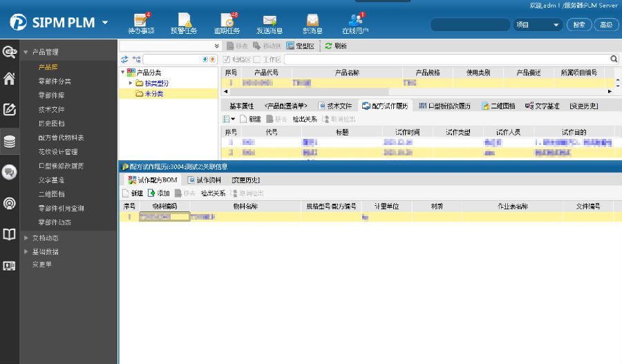Open the 项目 search scope dropdown

pyautogui.click(x=537, y=25)
